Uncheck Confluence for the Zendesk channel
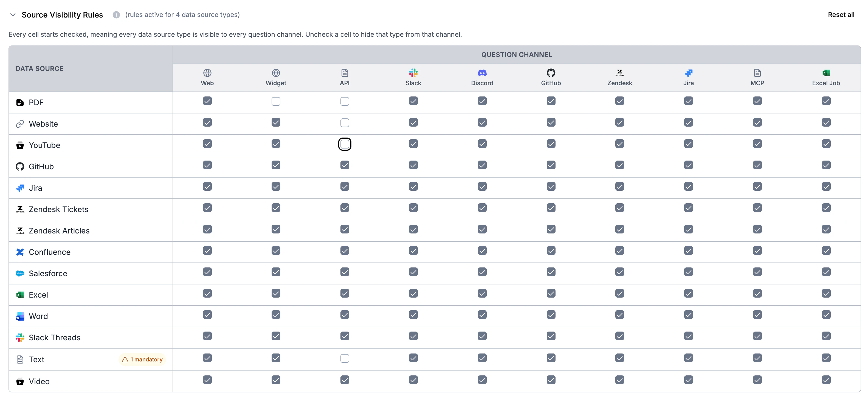Image resolution: width=868 pixels, height=405 pixels. click(x=620, y=250)
